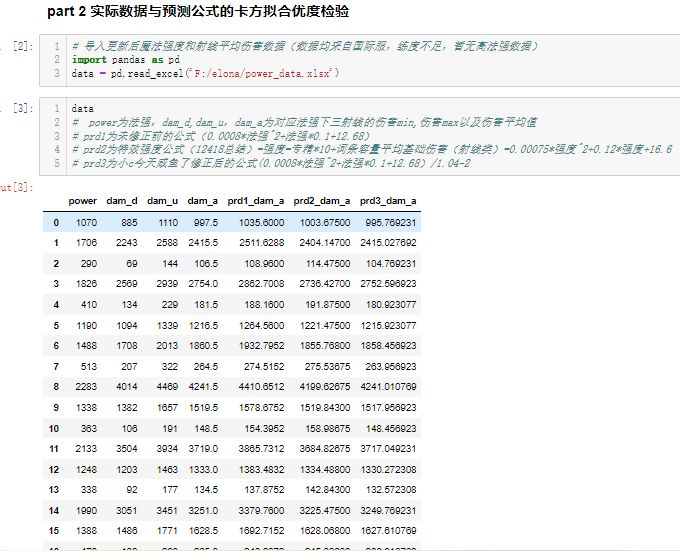Select cell 3249.769231 in row 14
The width and height of the screenshot is (680, 551).
point(388,510)
